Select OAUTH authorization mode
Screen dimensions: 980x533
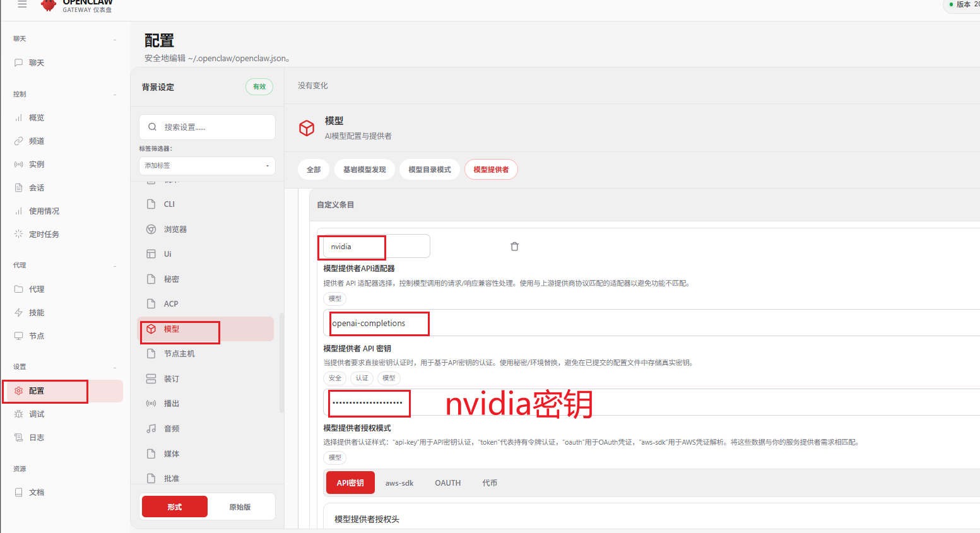tap(447, 483)
